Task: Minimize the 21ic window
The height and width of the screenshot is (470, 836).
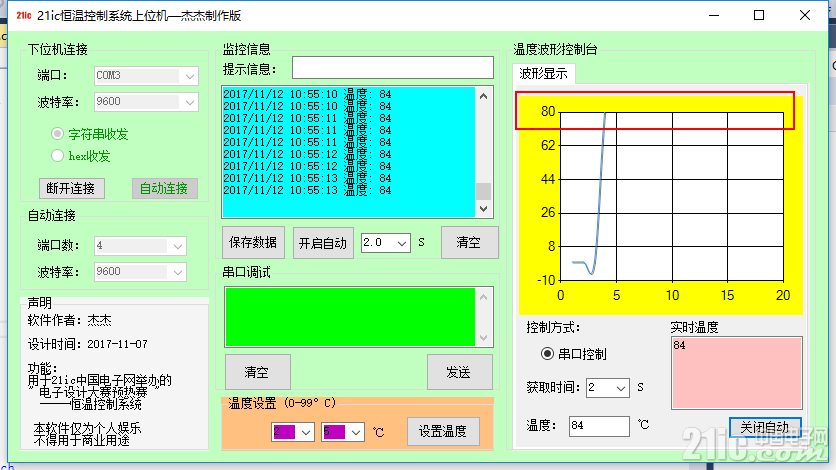Action: pos(714,15)
